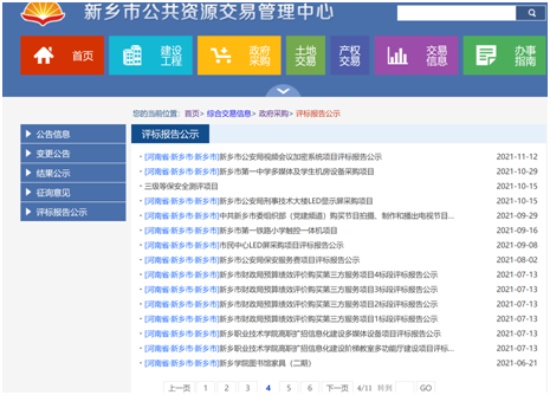Click the site logo emblem

[43, 14]
